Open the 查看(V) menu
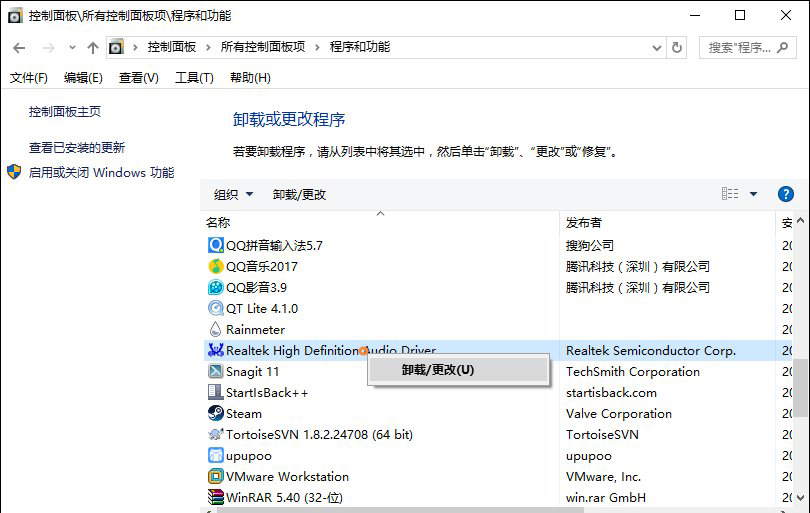This screenshot has height=513, width=810. [138, 78]
